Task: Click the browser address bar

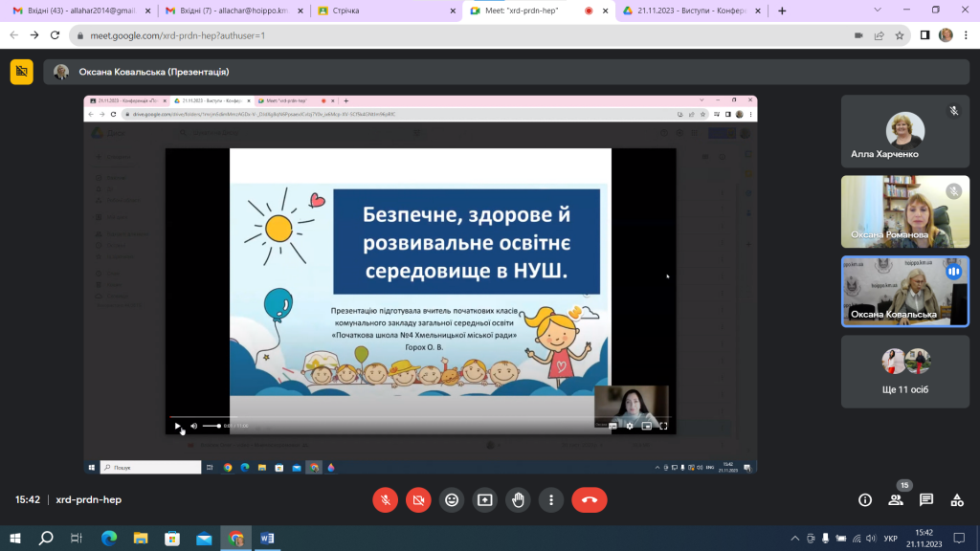Action: pyautogui.click(x=462, y=35)
